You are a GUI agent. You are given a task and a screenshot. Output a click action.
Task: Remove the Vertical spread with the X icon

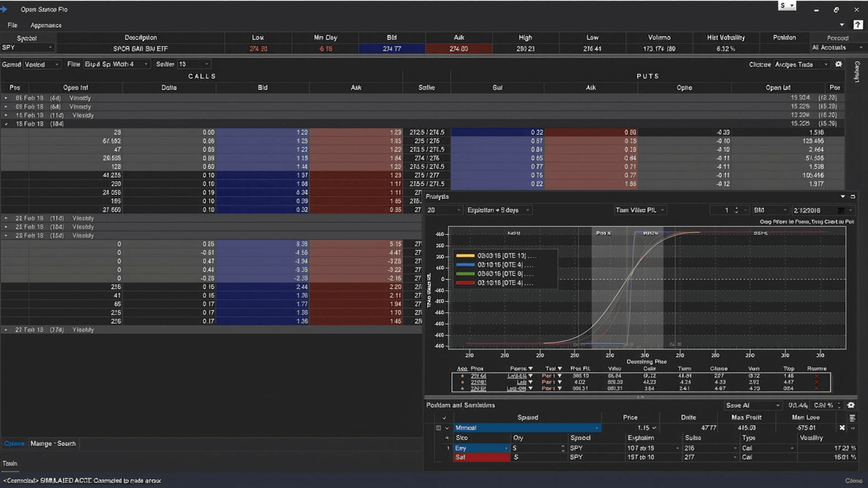click(842, 427)
